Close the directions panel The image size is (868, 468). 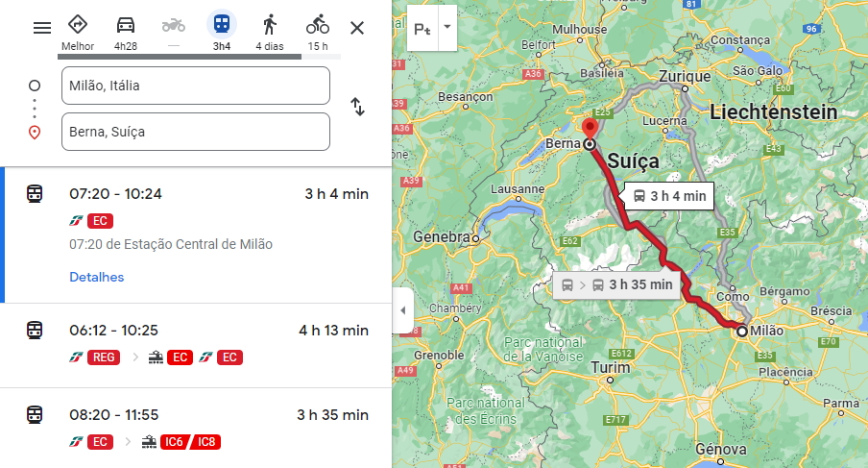point(357,27)
